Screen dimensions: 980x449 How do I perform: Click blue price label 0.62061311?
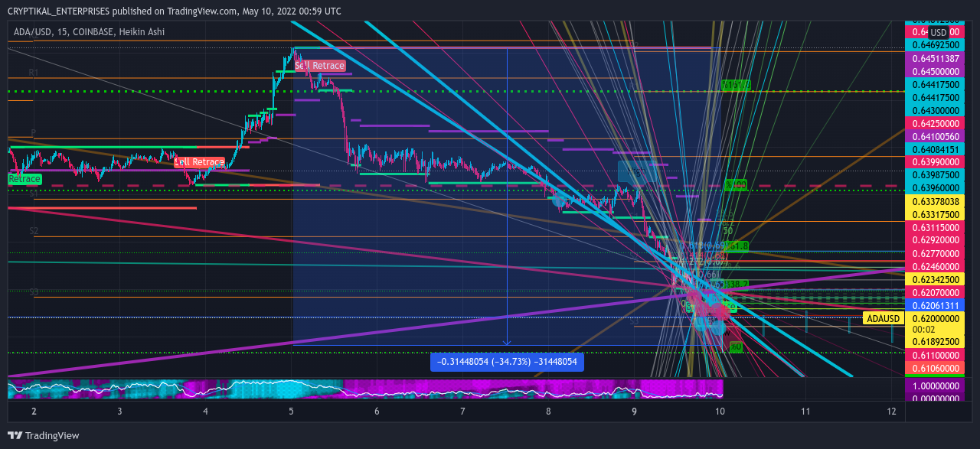click(x=936, y=305)
